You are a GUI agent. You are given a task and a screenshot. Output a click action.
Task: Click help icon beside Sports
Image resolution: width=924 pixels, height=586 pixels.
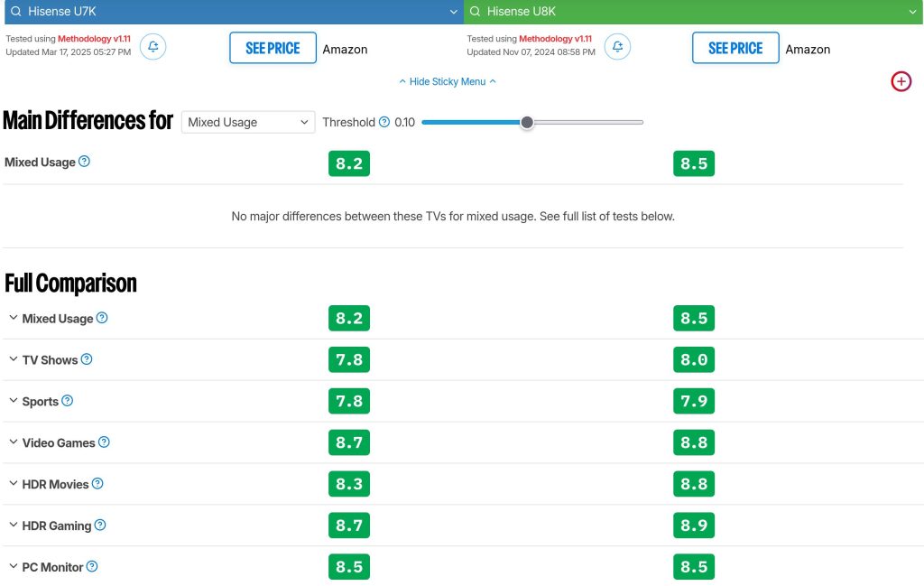coord(67,401)
